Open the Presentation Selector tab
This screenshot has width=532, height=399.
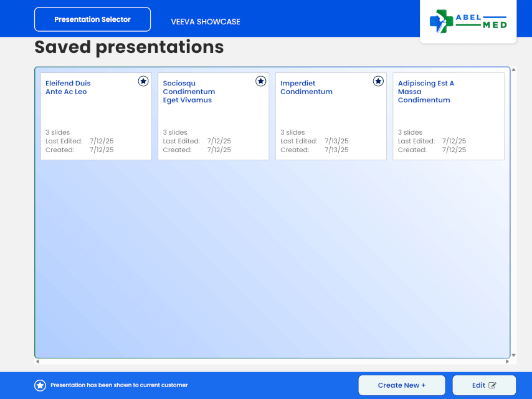92,19
